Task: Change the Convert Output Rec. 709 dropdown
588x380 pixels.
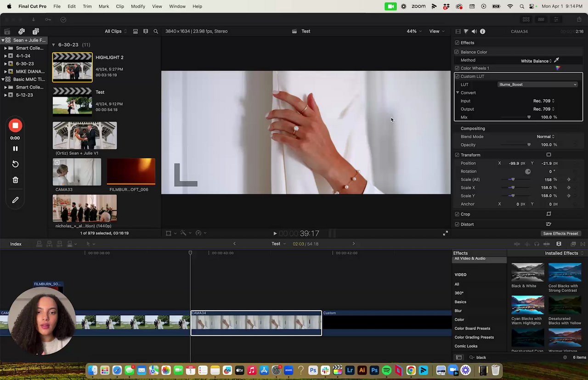Action: (543, 109)
